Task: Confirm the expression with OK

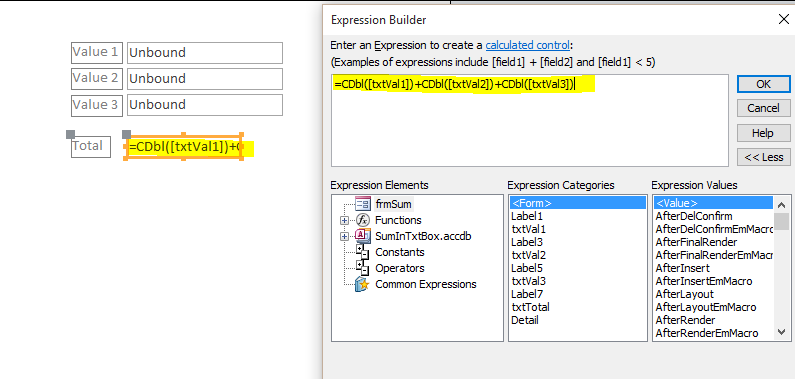Action: pos(763,84)
